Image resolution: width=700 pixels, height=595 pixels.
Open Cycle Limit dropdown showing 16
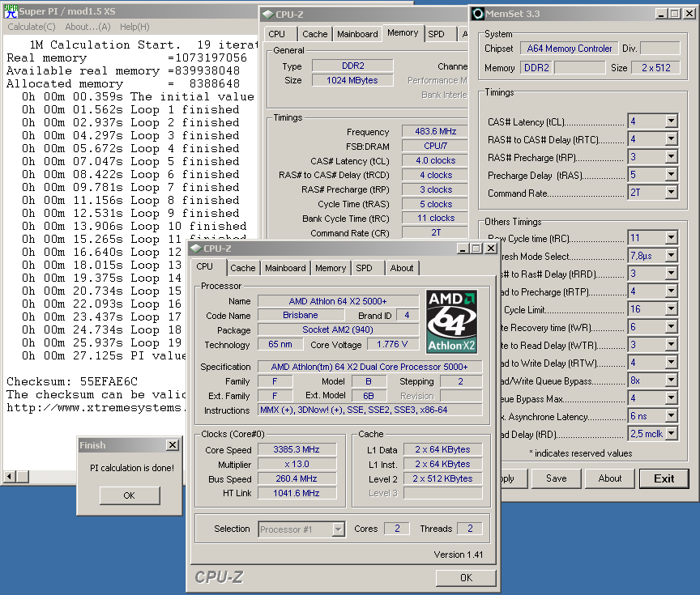pos(671,309)
